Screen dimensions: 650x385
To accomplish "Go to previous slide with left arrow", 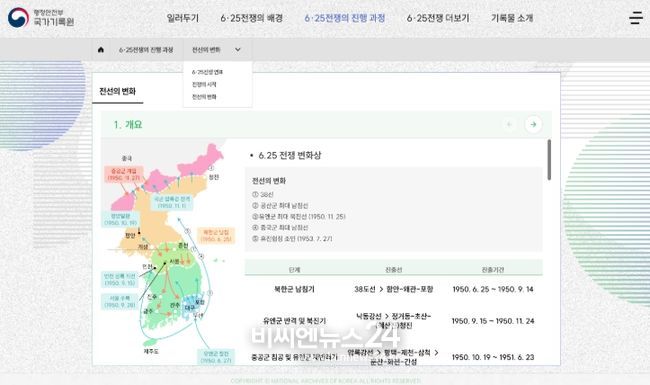I will [x=509, y=124].
